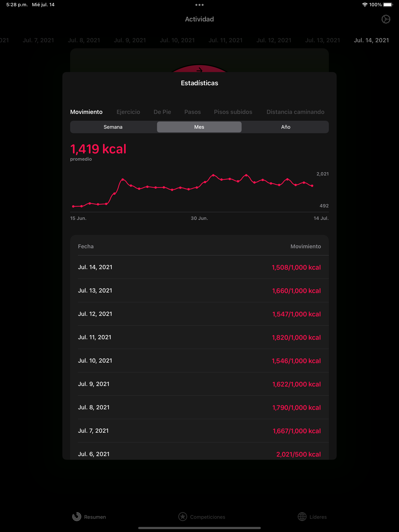The width and height of the screenshot is (399, 532).
Task: Switch to the Pasos tab
Action: click(192, 112)
